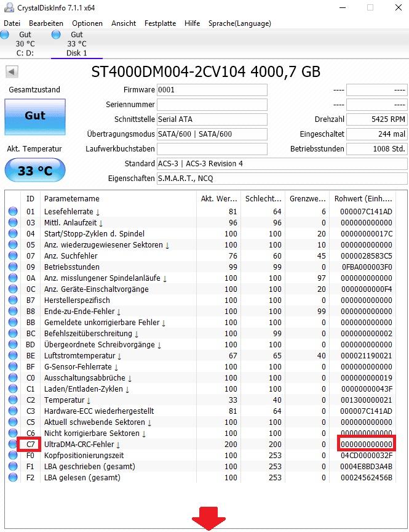
Task: Click raw value 04CD0000032F
Action: pyautogui.click(x=367, y=455)
